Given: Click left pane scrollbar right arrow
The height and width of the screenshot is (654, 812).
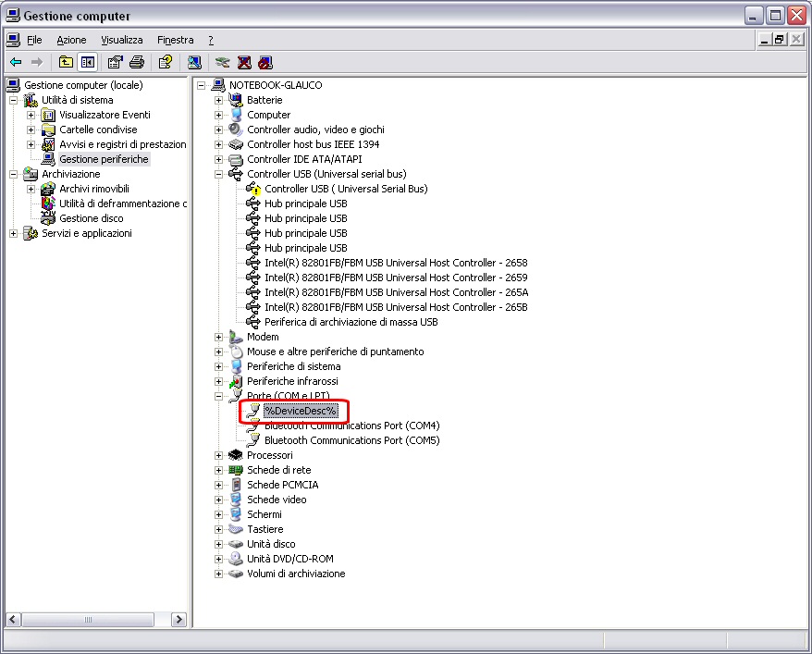Looking at the screenshot, I should click(x=178, y=619).
